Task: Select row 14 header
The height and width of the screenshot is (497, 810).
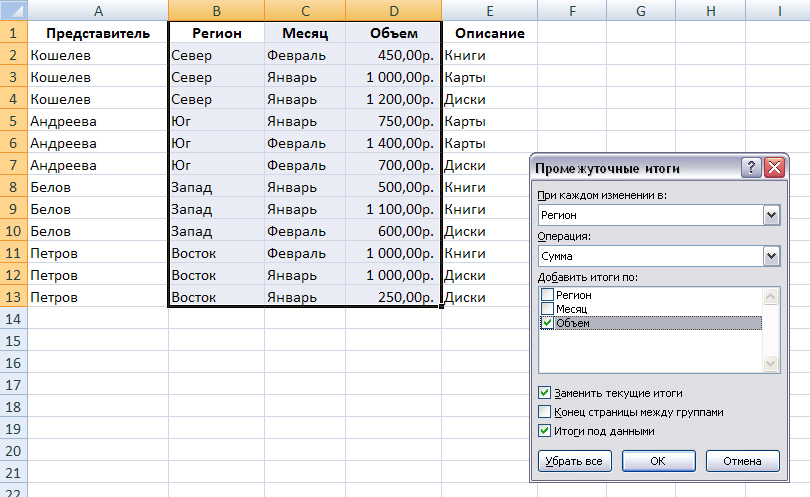Action: tap(13, 319)
